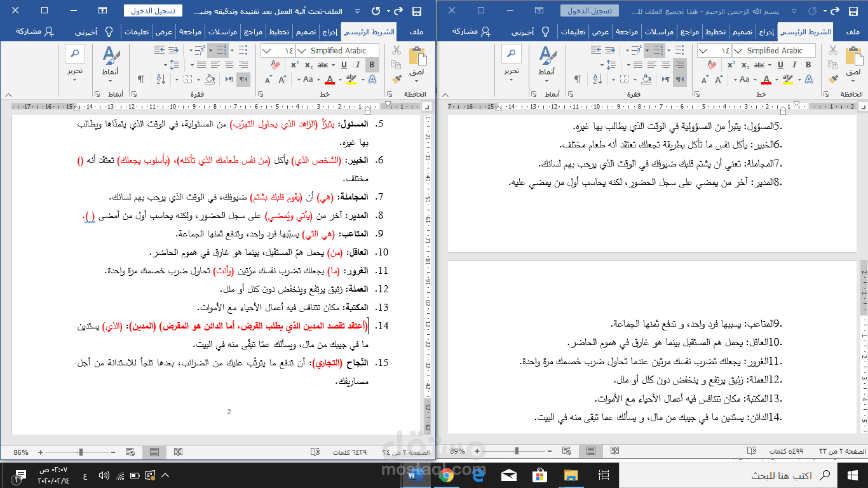The width and height of the screenshot is (868, 488).
Task: Click font color red A in left window
Action: pyautogui.click(x=330, y=79)
